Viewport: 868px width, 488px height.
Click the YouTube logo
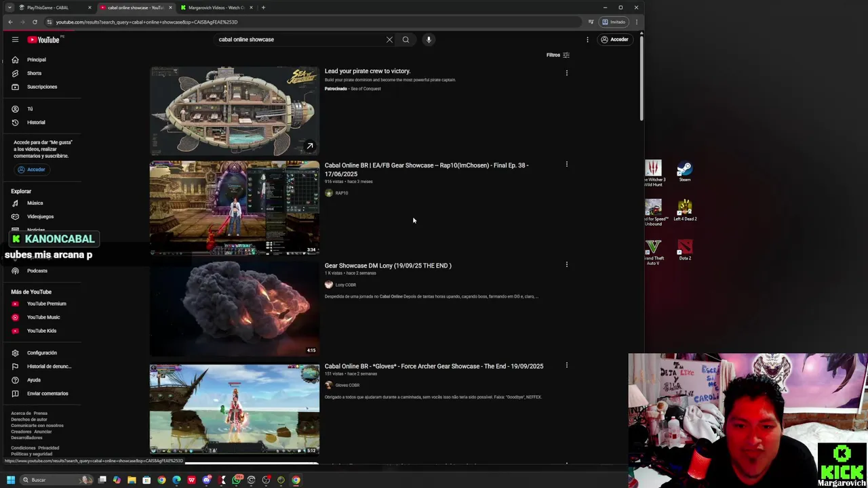tap(45, 39)
